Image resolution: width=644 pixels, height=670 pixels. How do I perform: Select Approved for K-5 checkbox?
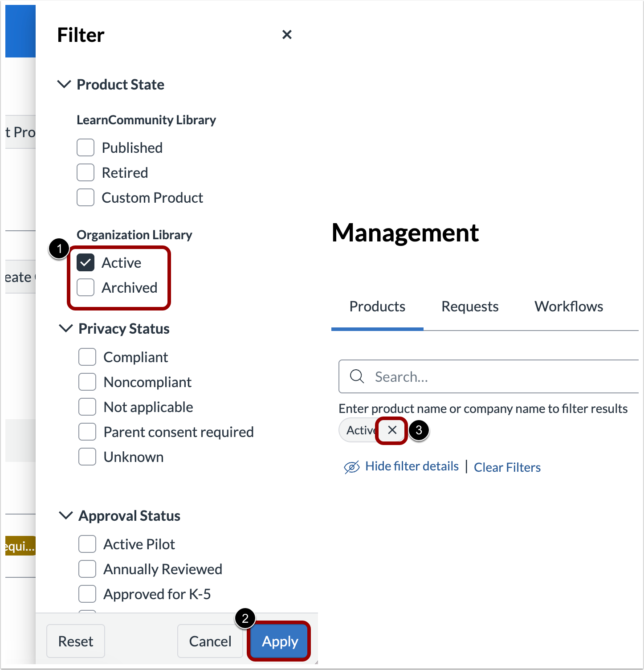[x=87, y=594]
